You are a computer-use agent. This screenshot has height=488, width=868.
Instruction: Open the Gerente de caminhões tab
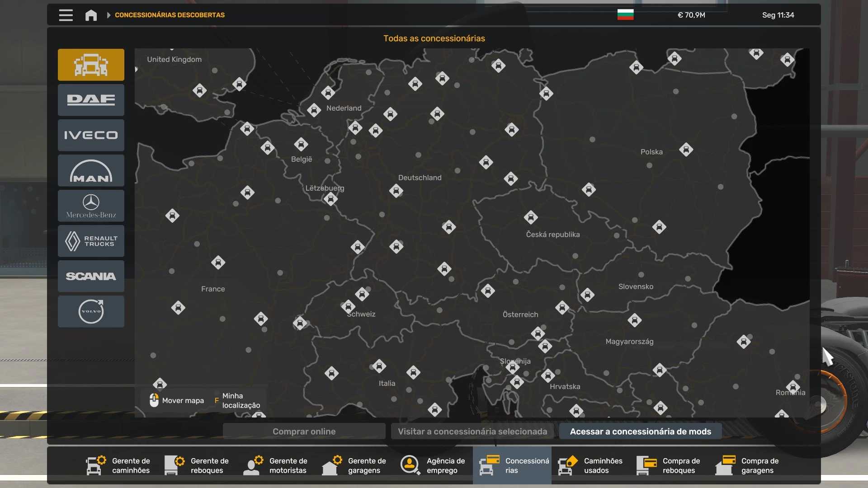tap(119, 465)
